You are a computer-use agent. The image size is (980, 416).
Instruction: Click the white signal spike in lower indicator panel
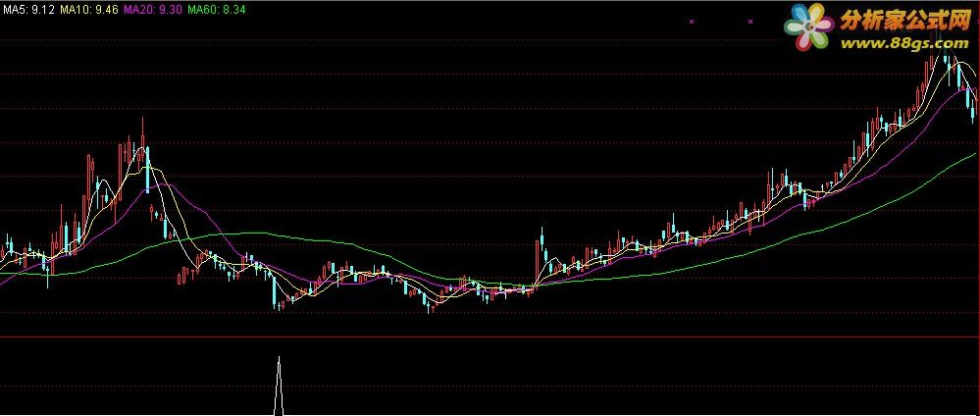(279, 386)
